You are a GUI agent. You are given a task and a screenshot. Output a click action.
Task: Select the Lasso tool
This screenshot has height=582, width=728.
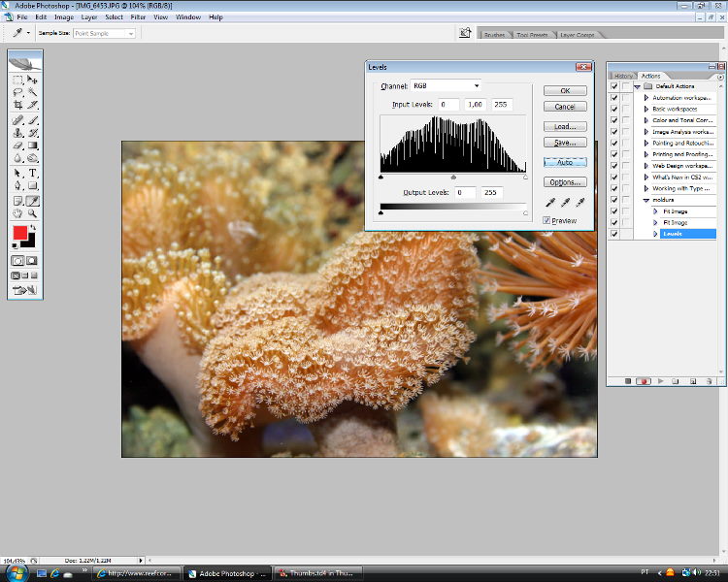(18, 92)
